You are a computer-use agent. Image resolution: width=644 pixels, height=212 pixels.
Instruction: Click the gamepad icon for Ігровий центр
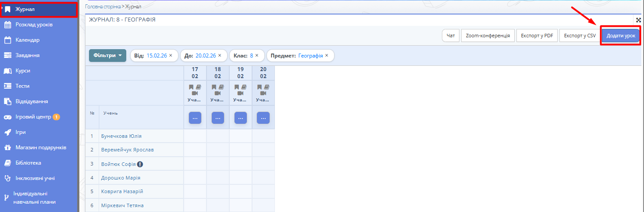(7, 117)
